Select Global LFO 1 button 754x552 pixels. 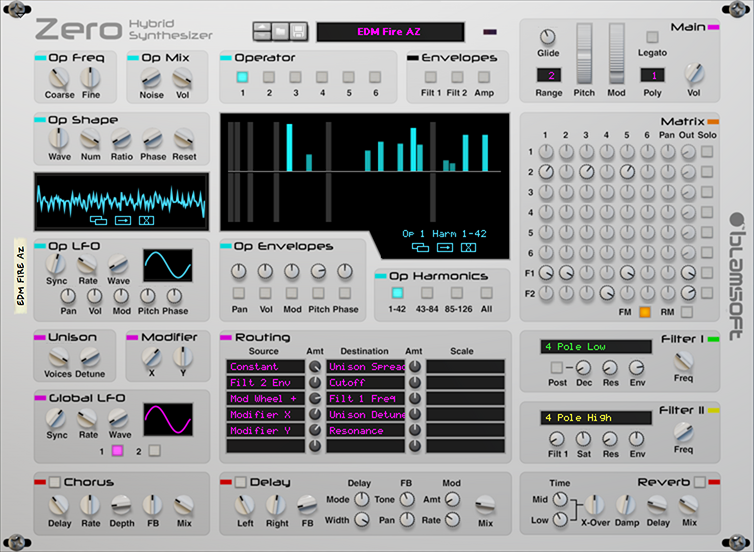click(117, 451)
